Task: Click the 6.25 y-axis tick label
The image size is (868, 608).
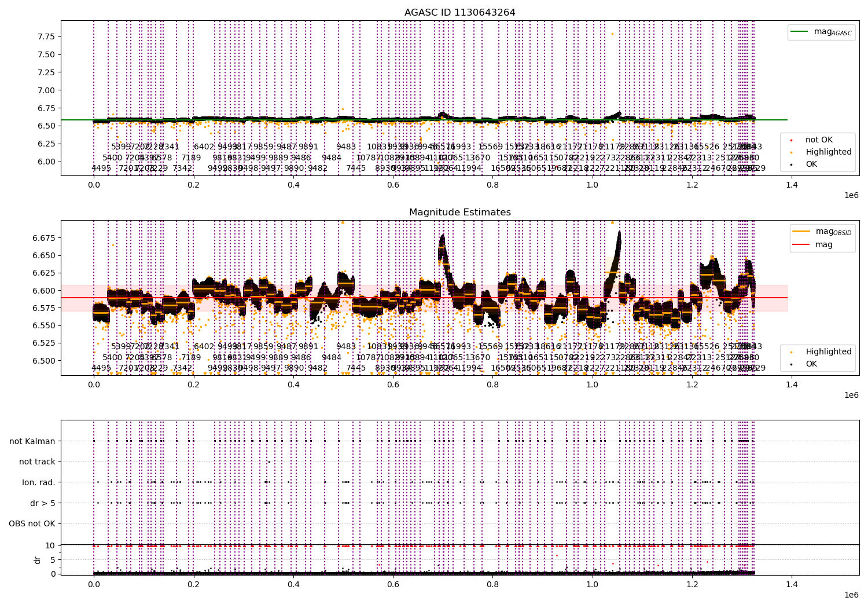Action: (x=46, y=144)
